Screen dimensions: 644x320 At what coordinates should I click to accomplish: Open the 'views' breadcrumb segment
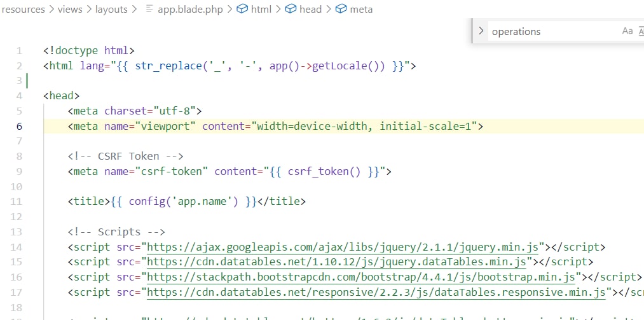coord(70,10)
